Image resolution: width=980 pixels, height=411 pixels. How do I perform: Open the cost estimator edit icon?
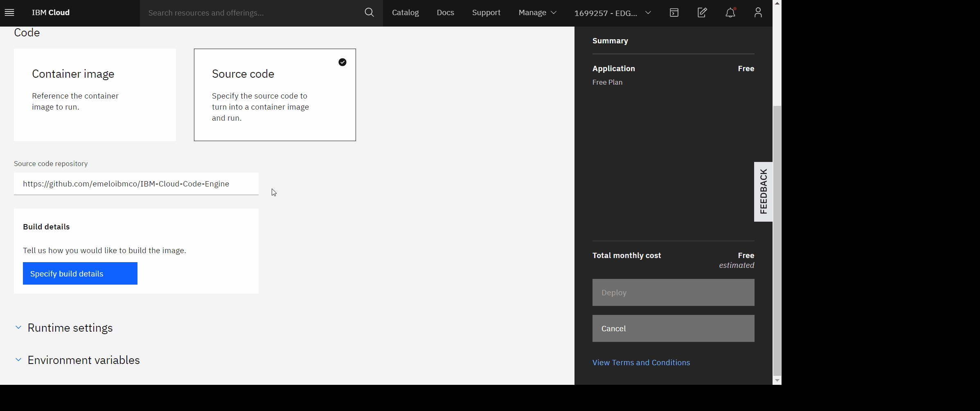(702, 13)
